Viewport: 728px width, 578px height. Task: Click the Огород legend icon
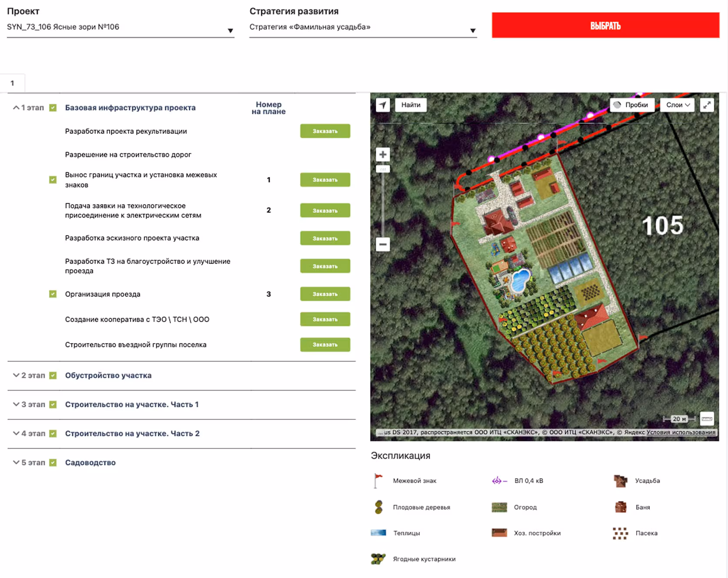(x=499, y=507)
